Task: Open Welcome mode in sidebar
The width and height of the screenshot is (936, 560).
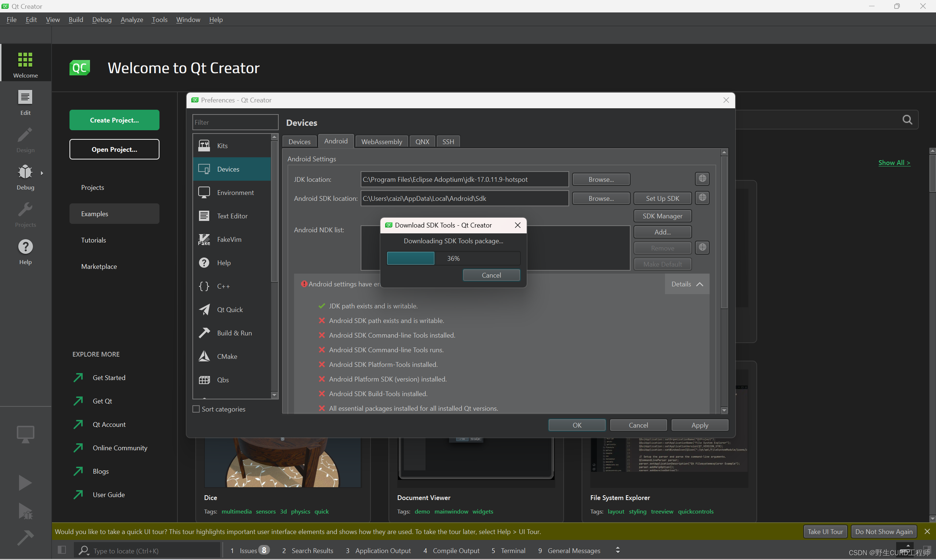Action: [25, 63]
